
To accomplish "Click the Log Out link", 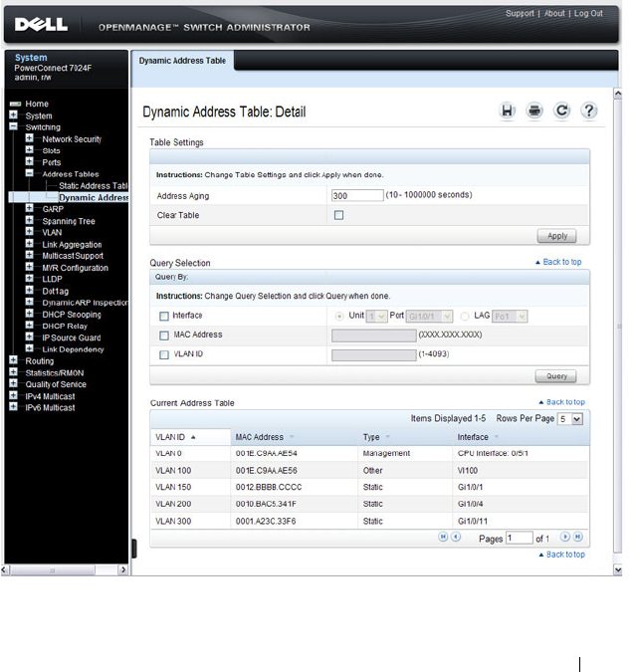I will (588, 13).
